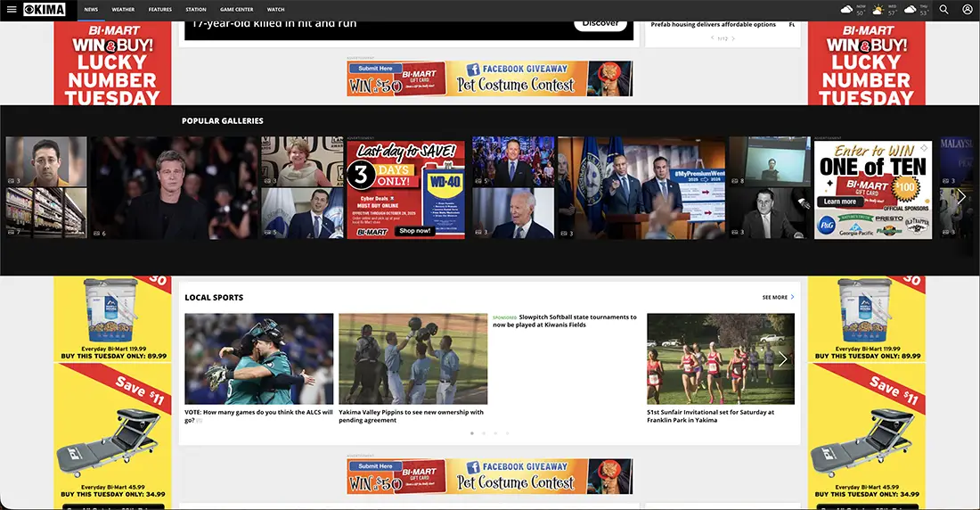
Task: Open #MyPremiumWent press conference gallery
Action: tap(641, 188)
